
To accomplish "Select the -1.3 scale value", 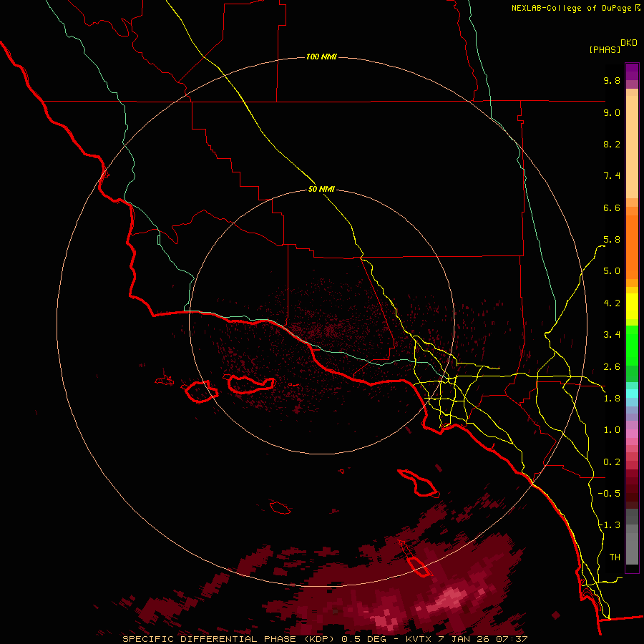I will click(609, 525).
